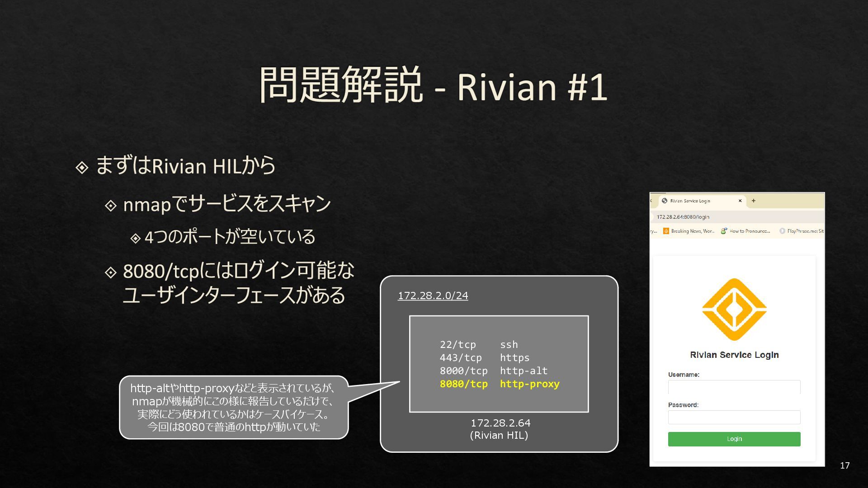The width and height of the screenshot is (868, 488).
Task: Select the 22/tcp ssh row
Action: [479, 344]
